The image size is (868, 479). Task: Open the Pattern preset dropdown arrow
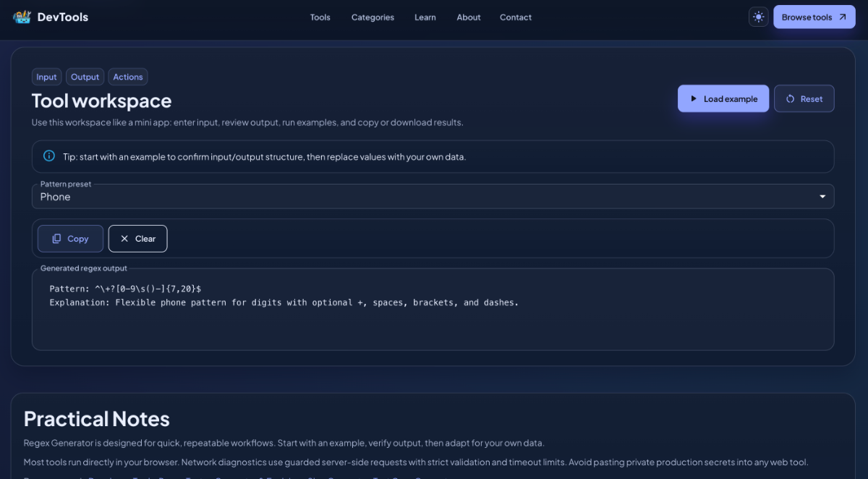[822, 197]
